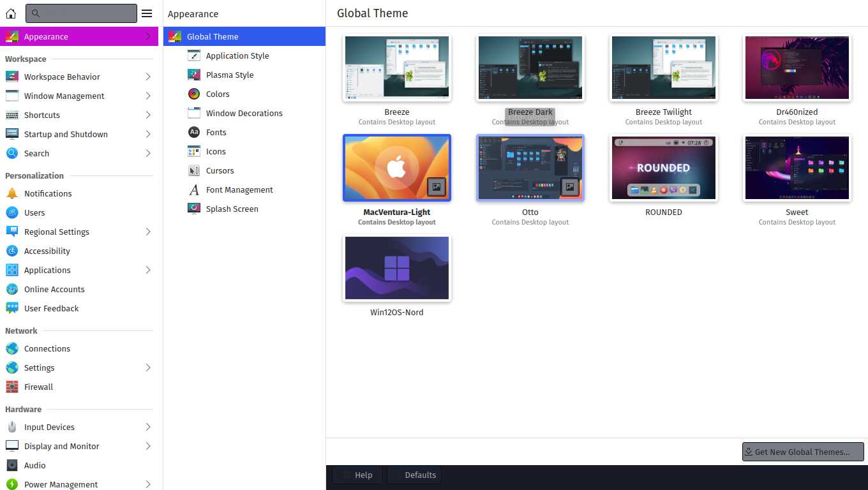Image resolution: width=868 pixels, height=490 pixels.
Task: Open Cursors via its pointer icon
Action: [x=194, y=170]
